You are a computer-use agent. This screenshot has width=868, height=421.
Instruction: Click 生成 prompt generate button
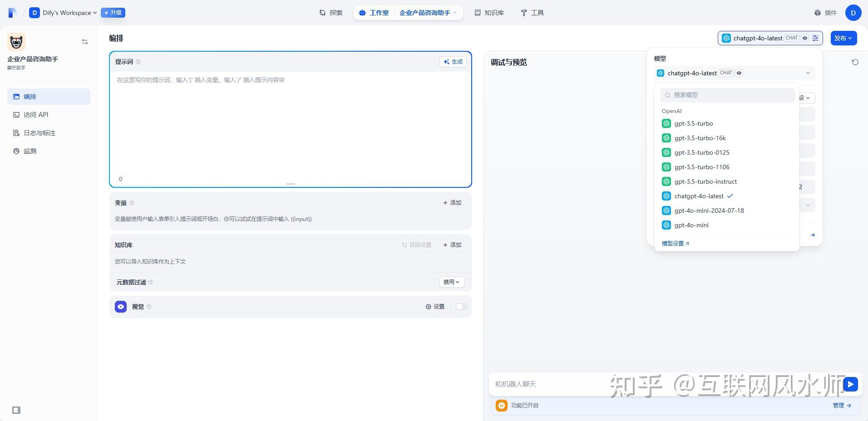[x=453, y=62]
